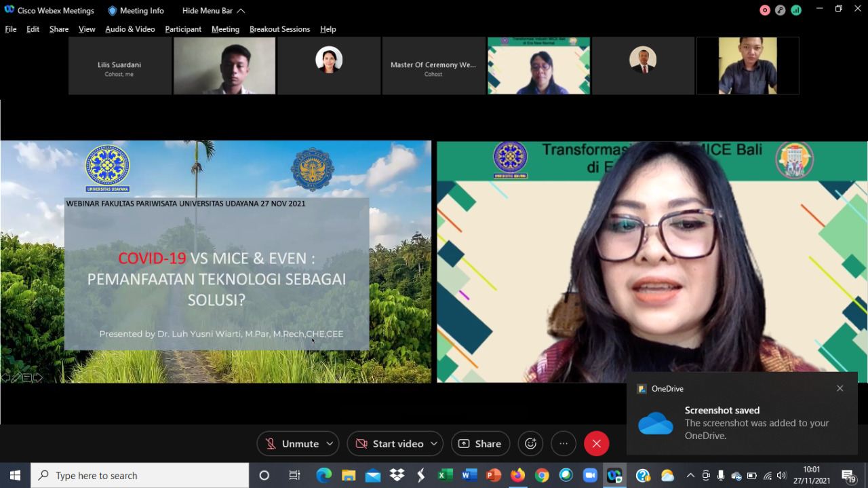Open Zoom from the Windows taskbar
The image size is (868, 488).
tap(589, 475)
